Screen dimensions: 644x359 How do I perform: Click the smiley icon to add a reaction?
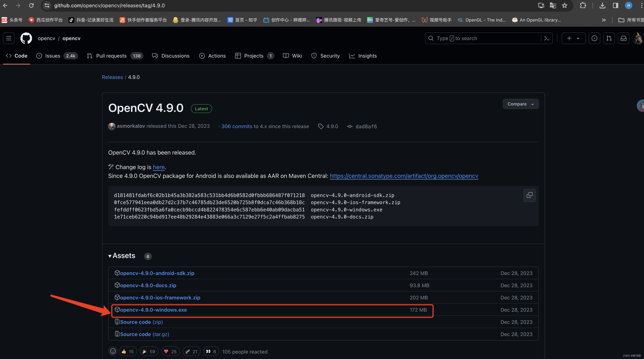(x=113, y=351)
